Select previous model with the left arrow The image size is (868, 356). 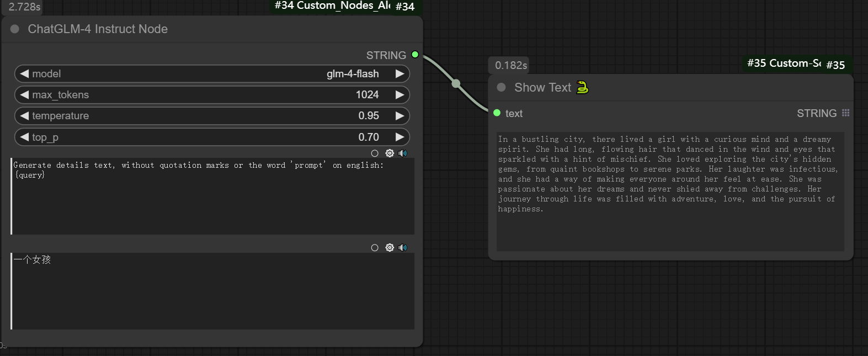(24, 74)
